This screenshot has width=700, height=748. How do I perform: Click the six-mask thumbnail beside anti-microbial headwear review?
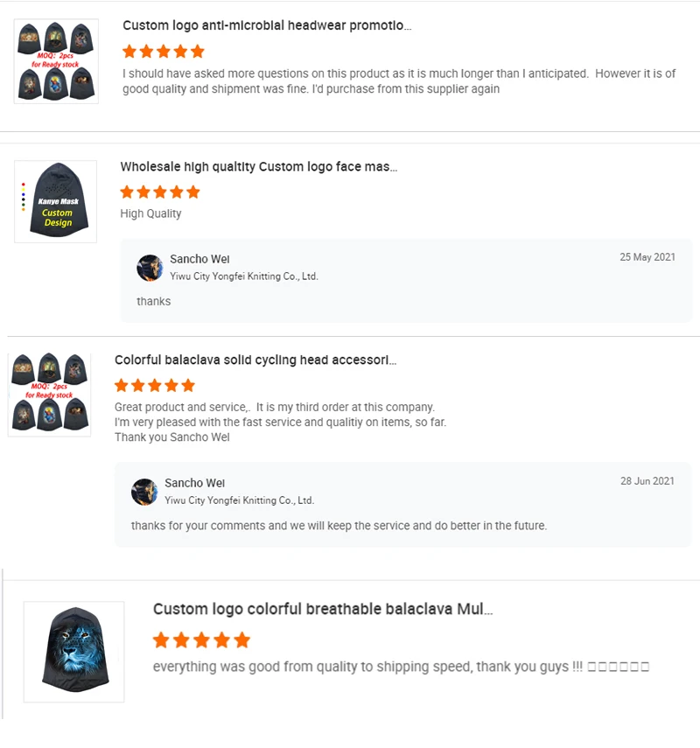point(56,61)
